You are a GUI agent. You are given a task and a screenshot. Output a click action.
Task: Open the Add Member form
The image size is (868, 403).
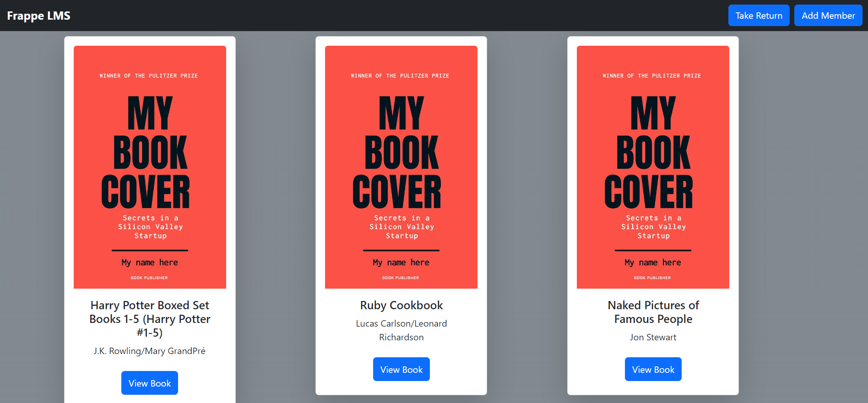click(x=828, y=16)
